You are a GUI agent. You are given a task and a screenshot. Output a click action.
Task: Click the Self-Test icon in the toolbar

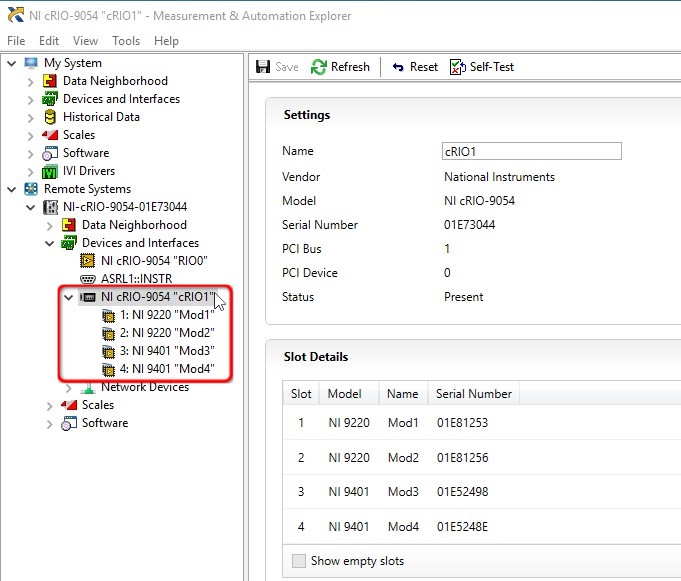(x=457, y=67)
